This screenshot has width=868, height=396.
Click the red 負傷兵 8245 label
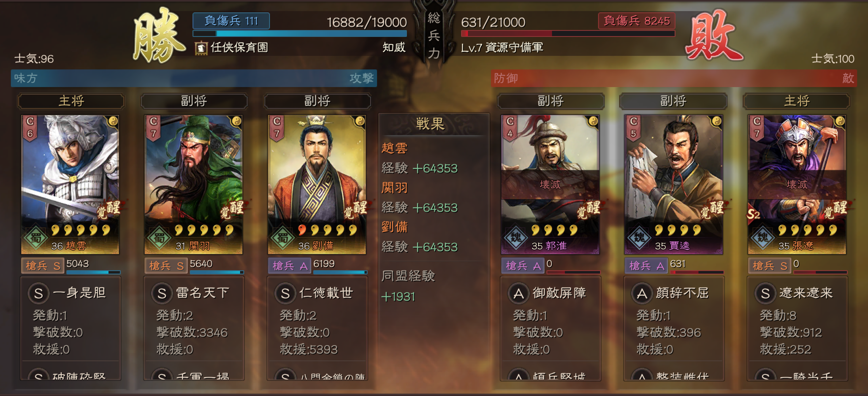[x=637, y=21]
